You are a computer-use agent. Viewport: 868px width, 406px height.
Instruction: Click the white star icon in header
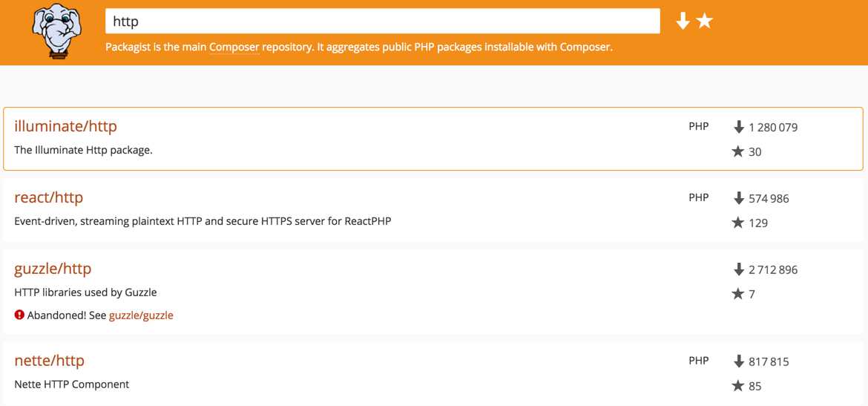(x=704, y=21)
